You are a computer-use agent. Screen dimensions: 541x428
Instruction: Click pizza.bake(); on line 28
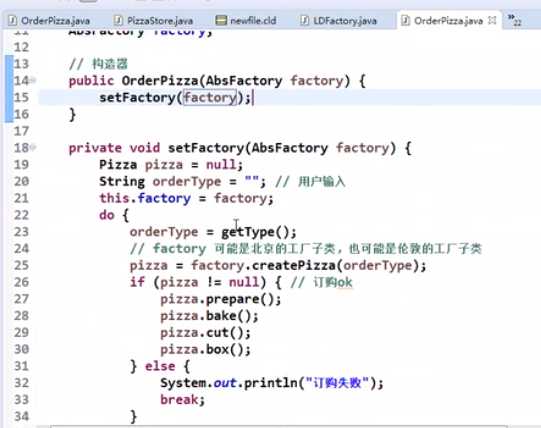click(209, 316)
